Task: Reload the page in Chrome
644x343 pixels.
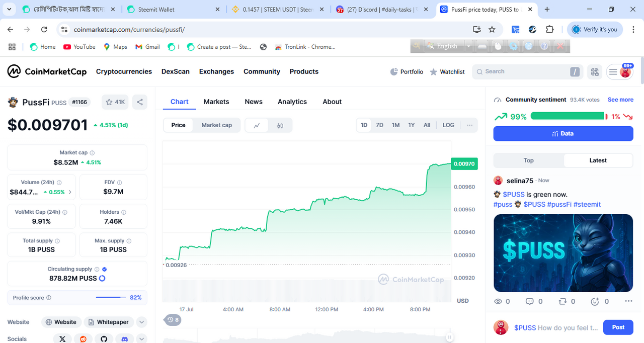Action: pos(44,30)
